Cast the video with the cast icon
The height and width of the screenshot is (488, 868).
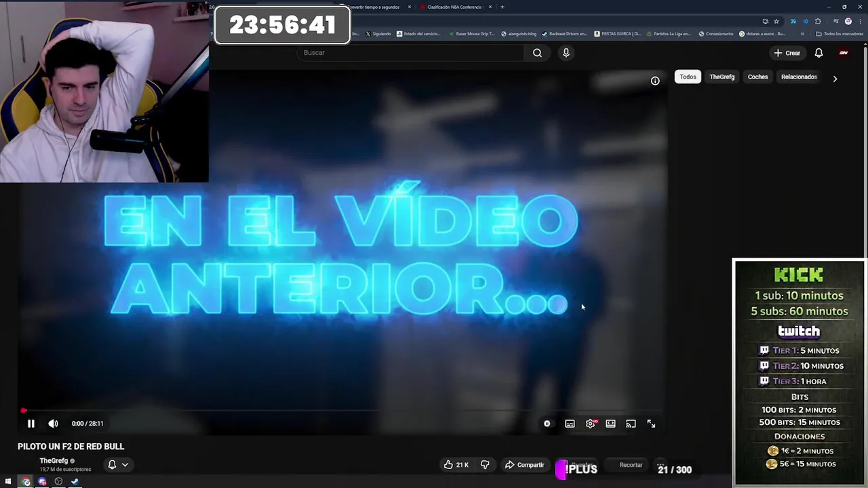pos(631,424)
